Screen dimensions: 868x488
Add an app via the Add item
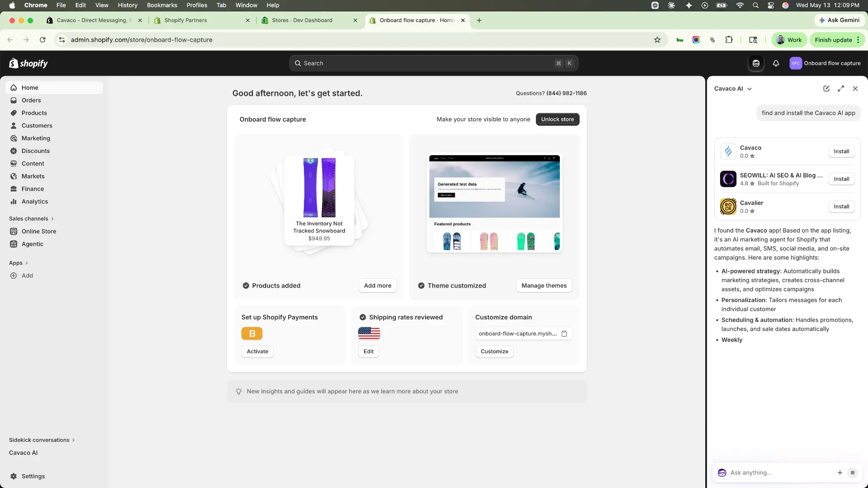(x=54, y=275)
